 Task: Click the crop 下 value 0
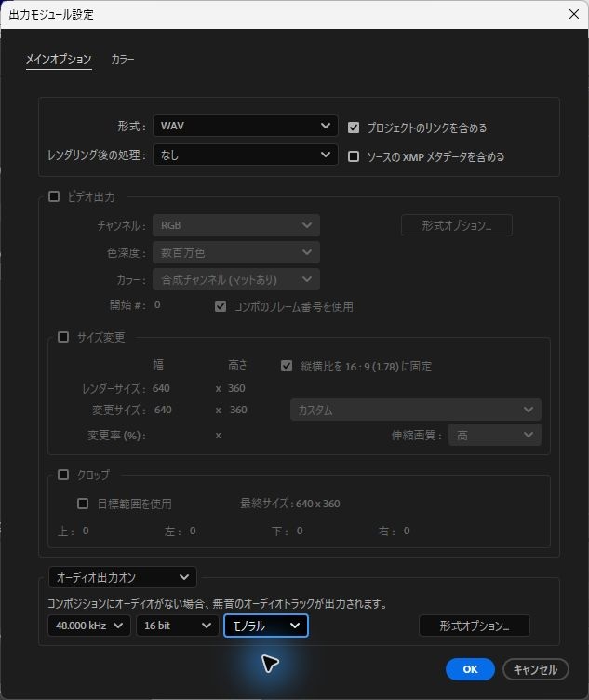pyautogui.click(x=300, y=531)
